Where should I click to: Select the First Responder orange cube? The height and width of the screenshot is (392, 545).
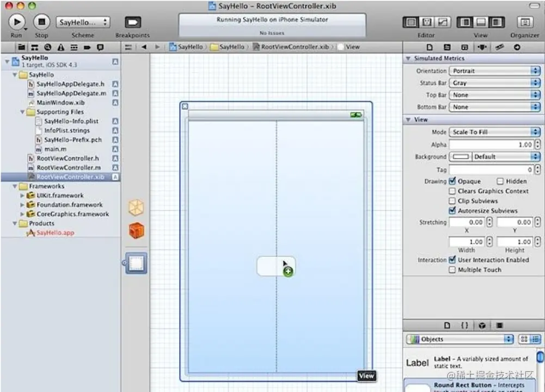[x=136, y=230]
